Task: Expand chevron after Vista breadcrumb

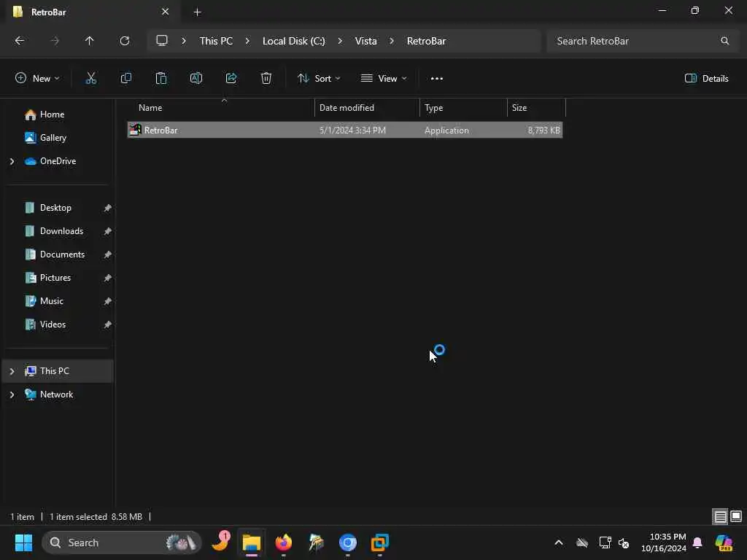Action: tap(392, 41)
